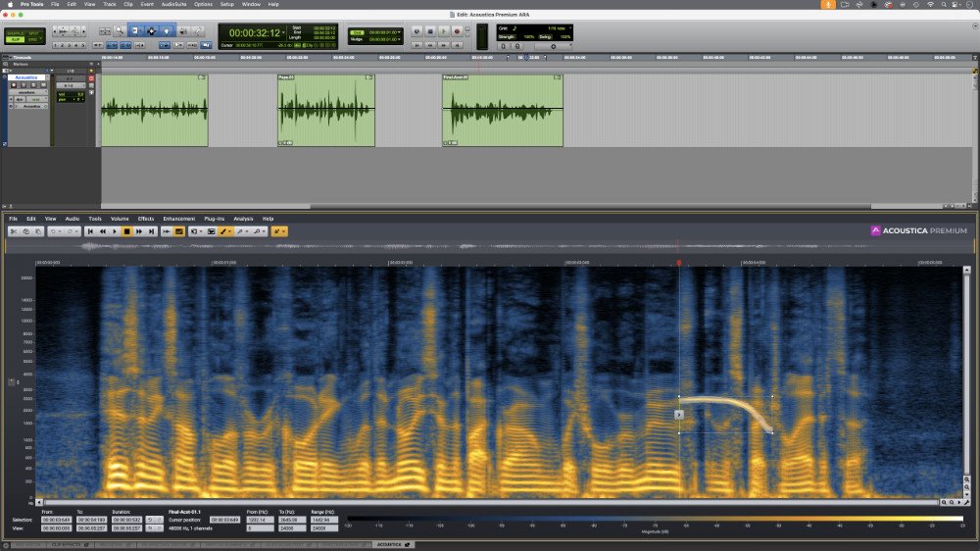Image resolution: width=980 pixels, height=551 pixels.
Task: Click the Range (Hz) selection field
Action: [324, 520]
